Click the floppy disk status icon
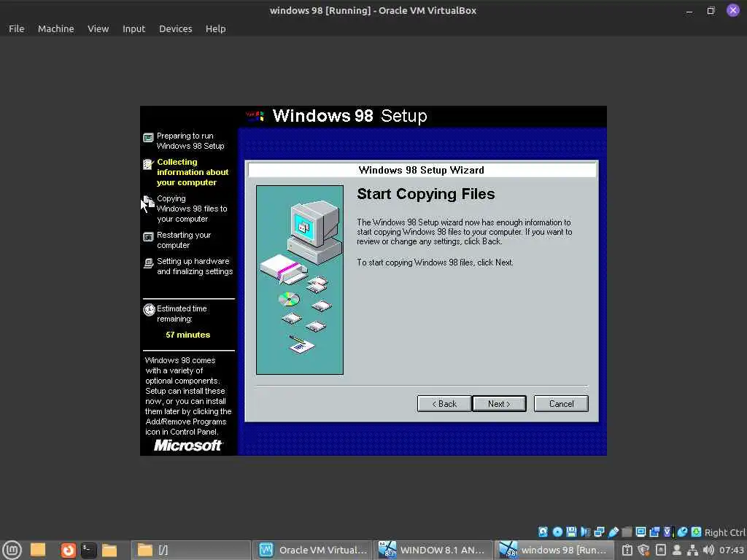Image resolution: width=747 pixels, height=560 pixels. click(571, 532)
